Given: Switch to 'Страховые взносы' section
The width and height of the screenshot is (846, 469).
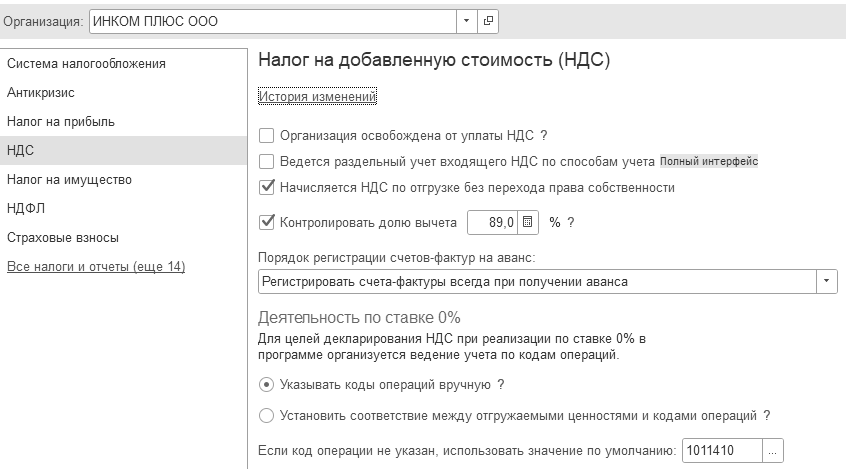Looking at the screenshot, I should [63, 237].
